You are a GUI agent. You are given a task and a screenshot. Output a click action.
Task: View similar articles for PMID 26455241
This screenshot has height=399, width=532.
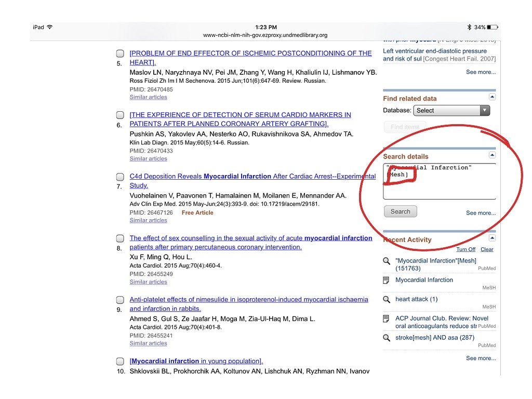click(x=148, y=343)
